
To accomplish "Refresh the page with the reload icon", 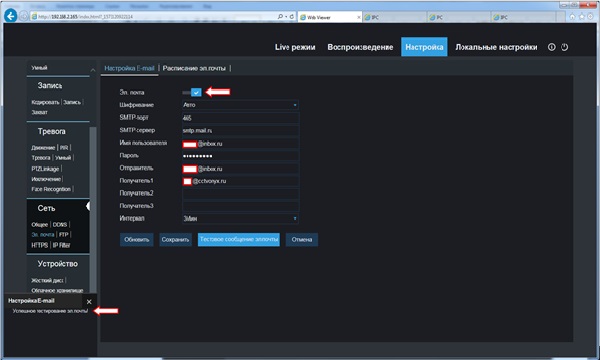I will [x=292, y=17].
